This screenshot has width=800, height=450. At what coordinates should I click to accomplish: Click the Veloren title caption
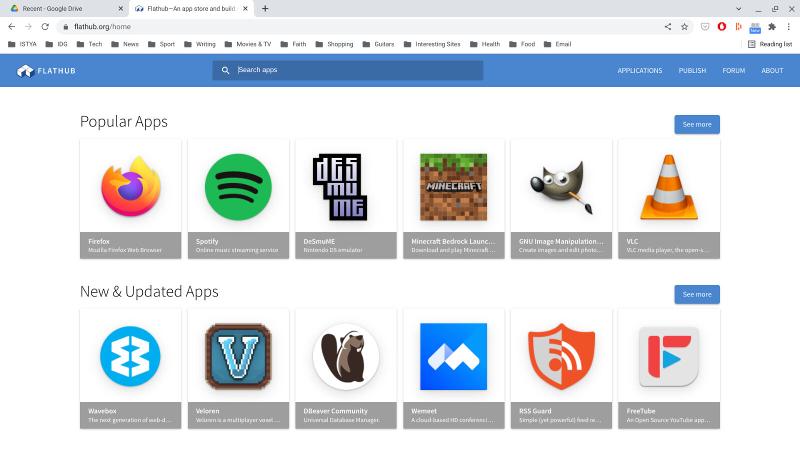[207, 411]
